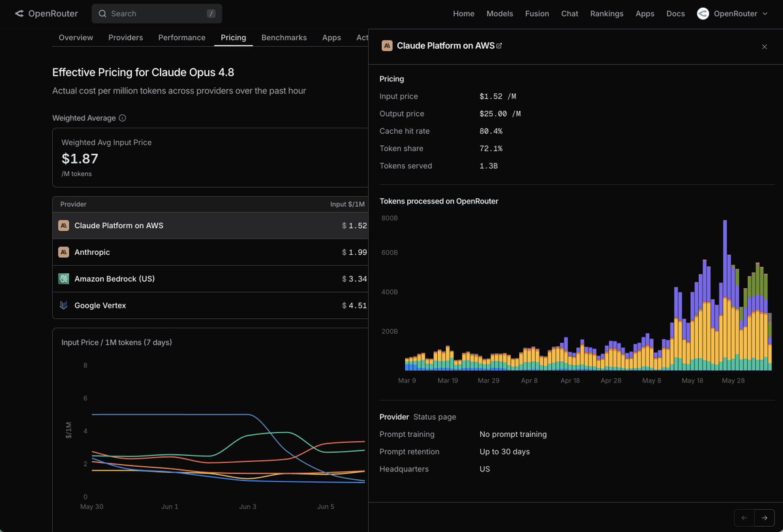The width and height of the screenshot is (783, 532).
Task: Click the No prompt training value
Action: (x=513, y=434)
